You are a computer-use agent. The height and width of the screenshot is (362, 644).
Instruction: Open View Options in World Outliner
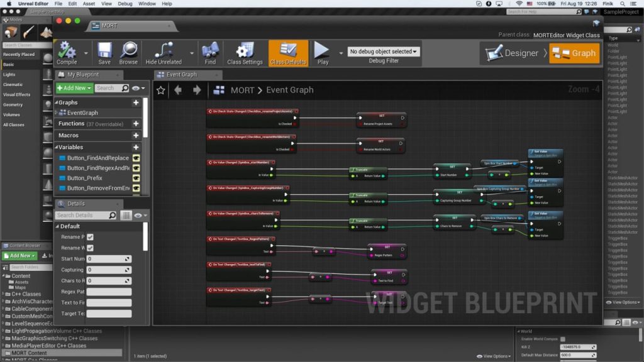623,302
